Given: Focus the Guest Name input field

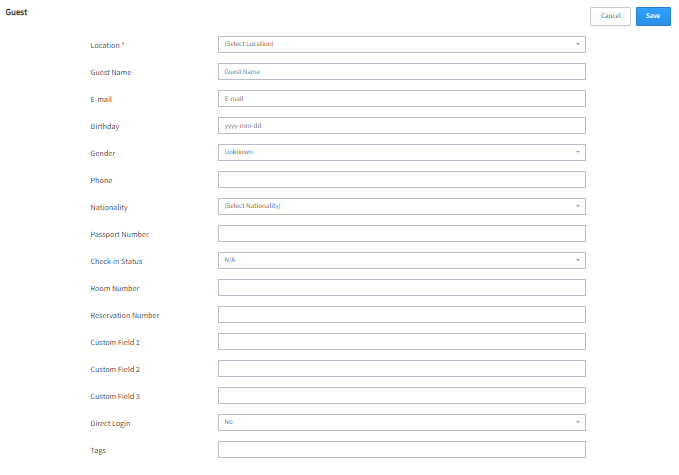Looking at the screenshot, I should tap(402, 71).
